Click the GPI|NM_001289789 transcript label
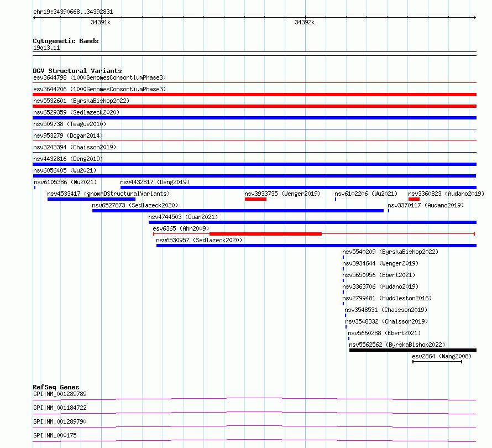The image size is (492, 448). pyautogui.click(x=60, y=394)
